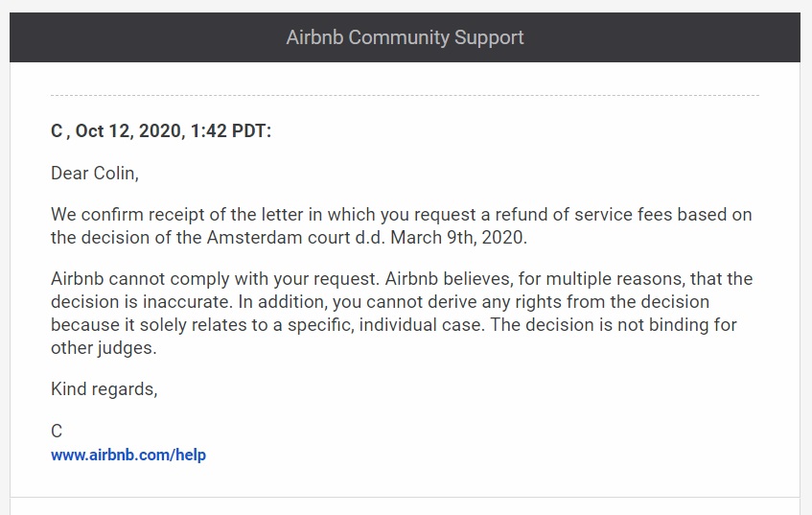Click the Kind regards closing line
Screen dimensions: 812x515
coord(104,389)
